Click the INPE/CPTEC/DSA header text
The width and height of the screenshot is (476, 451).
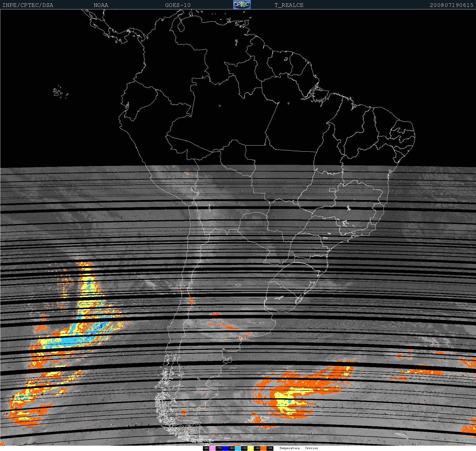coord(28,5)
